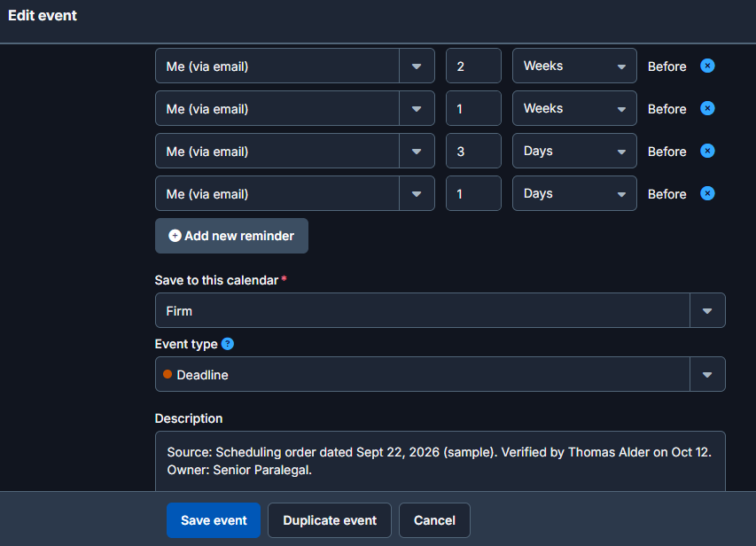756x546 pixels.
Task: Click the Edit event heading
Action: pos(43,15)
